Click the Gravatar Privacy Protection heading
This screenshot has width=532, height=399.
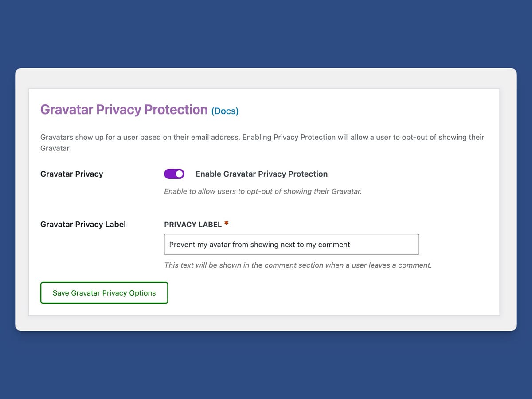point(124,110)
